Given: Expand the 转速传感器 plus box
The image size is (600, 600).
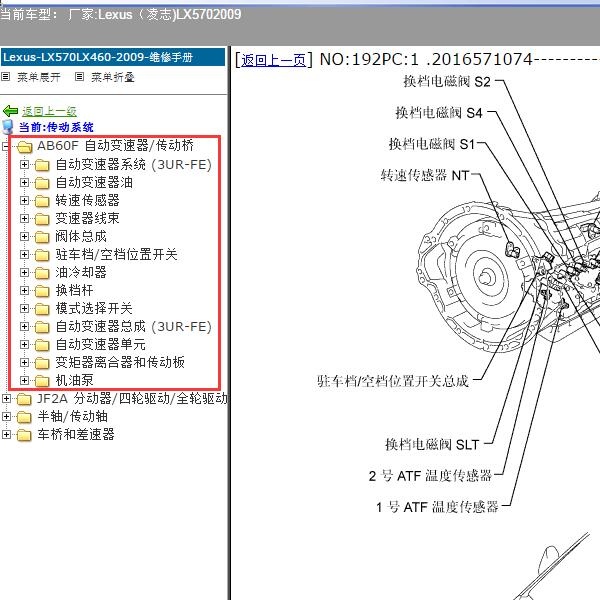Looking at the screenshot, I should (24, 201).
